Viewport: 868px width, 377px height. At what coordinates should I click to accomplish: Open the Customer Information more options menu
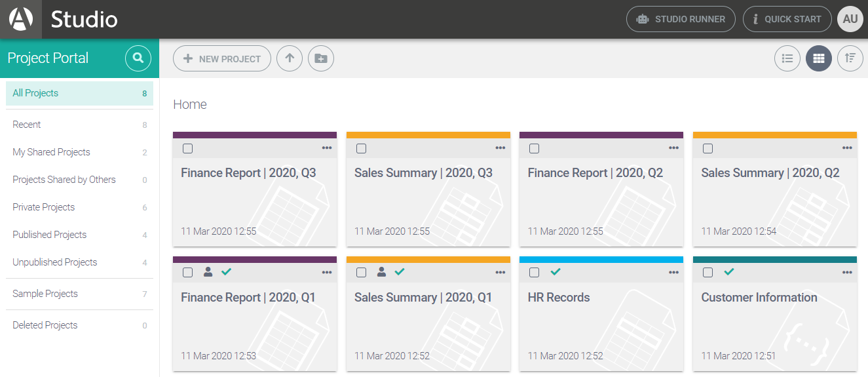coord(847,273)
